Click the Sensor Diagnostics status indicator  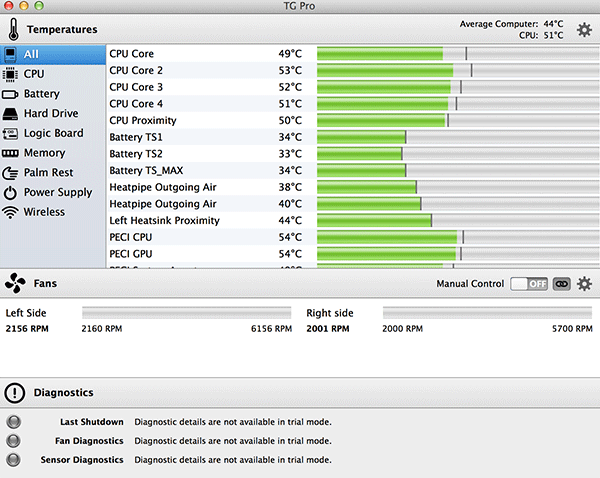tap(13, 460)
